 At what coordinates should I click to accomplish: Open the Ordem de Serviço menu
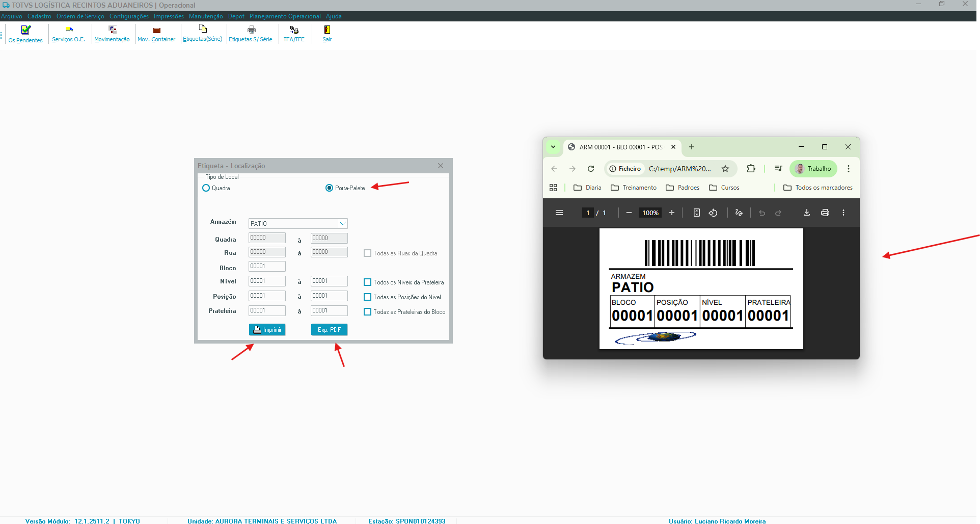[x=80, y=16]
